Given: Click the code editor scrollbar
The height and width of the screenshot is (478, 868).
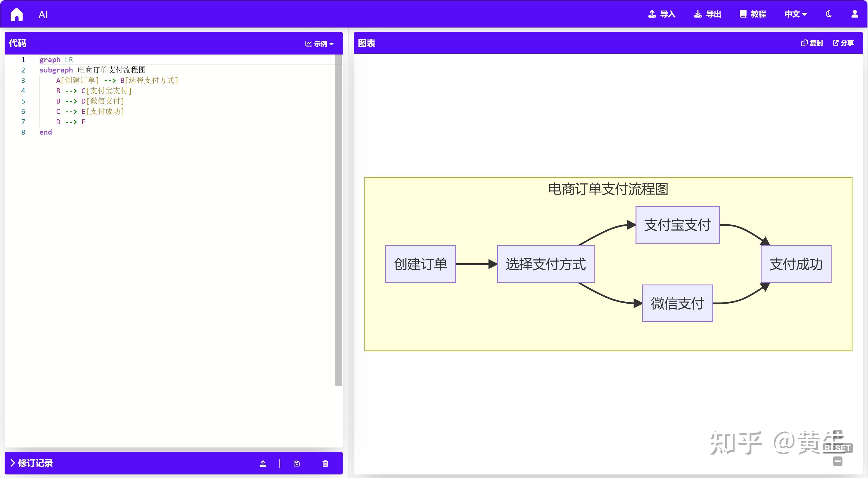Looking at the screenshot, I should [x=338, y=219].
